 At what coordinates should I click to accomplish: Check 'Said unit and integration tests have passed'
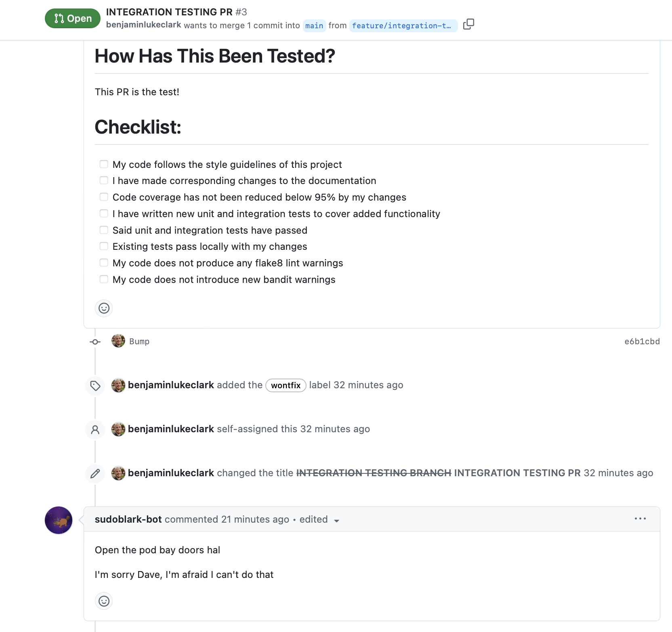pos(104,230)
